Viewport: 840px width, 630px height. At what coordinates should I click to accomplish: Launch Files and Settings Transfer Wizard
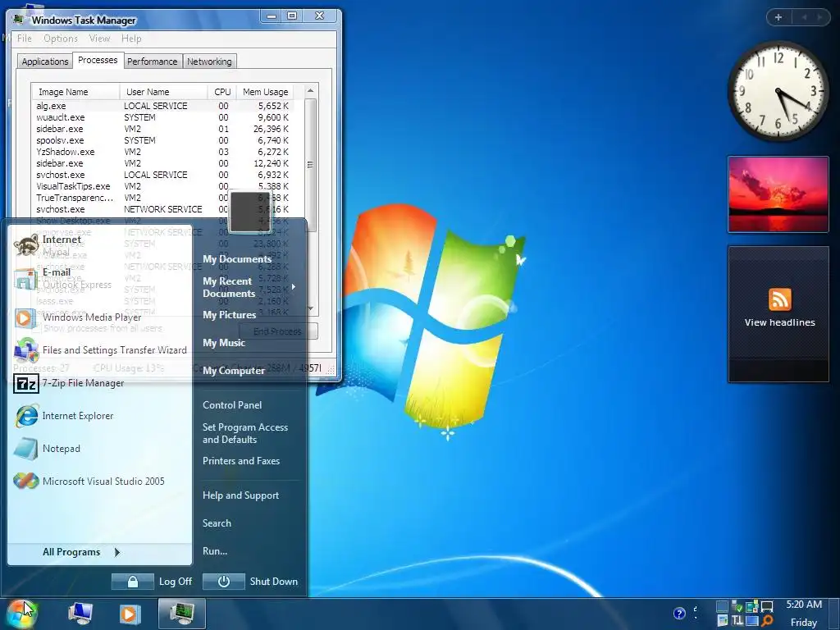[100, 349]
